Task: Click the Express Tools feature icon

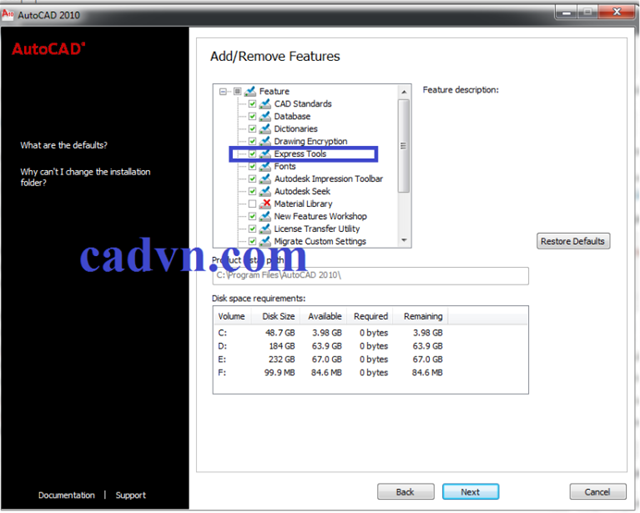Action: (x=265, y=154)
